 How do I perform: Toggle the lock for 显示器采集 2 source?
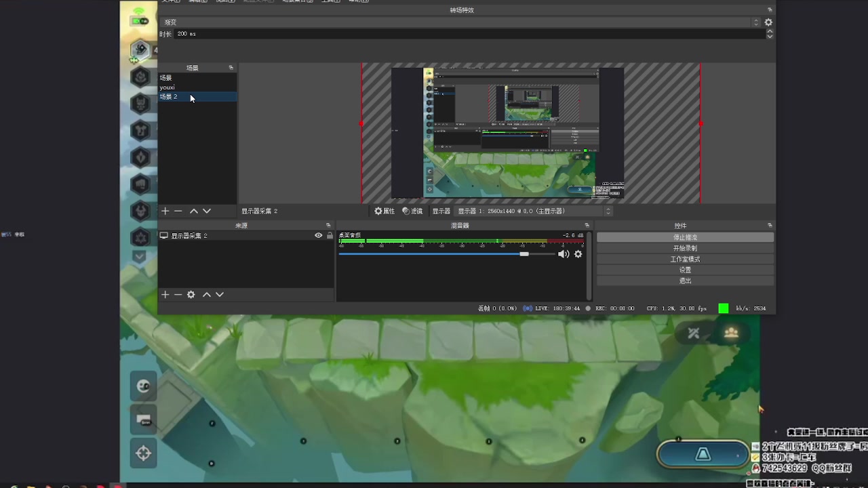pyautogui.click(x=330, y=235)
